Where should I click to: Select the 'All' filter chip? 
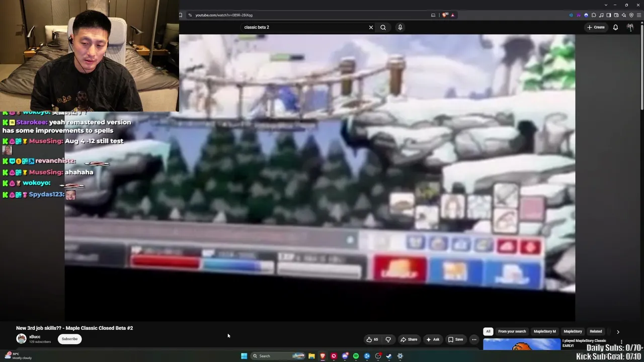point(488,331)
